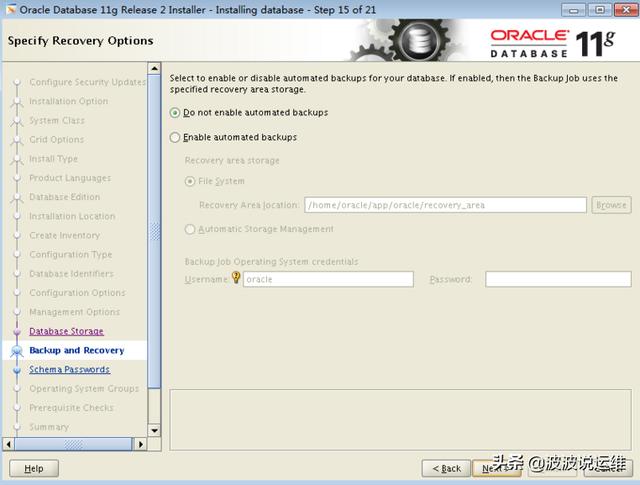Screen dimensions: 640x485
Task: Click the horizontal scroll left arrow
Action: click(x=9, y=444)
